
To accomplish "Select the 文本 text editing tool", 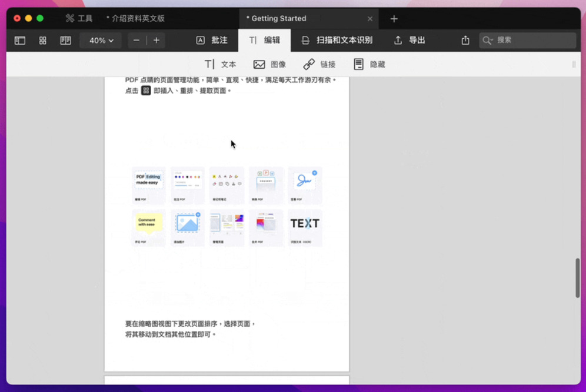I will tap(220, 65).
